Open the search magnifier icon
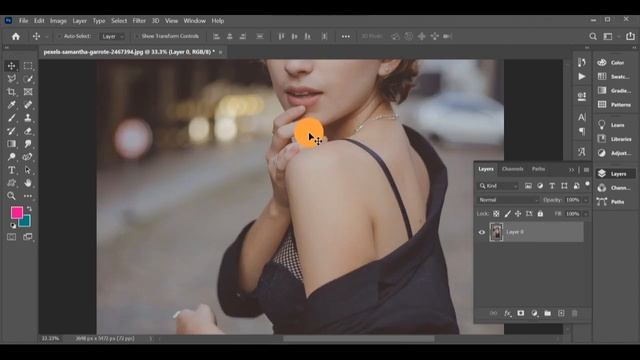 point(593,36)
